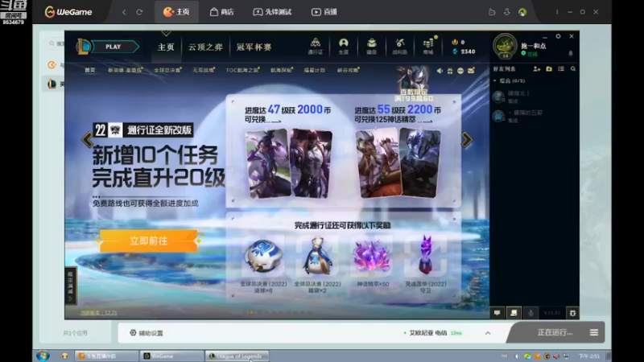Click the mail envelope icon in sub-nav
Image resolution: width=644 pixels, height=362 pixels.
click(471, 71)
